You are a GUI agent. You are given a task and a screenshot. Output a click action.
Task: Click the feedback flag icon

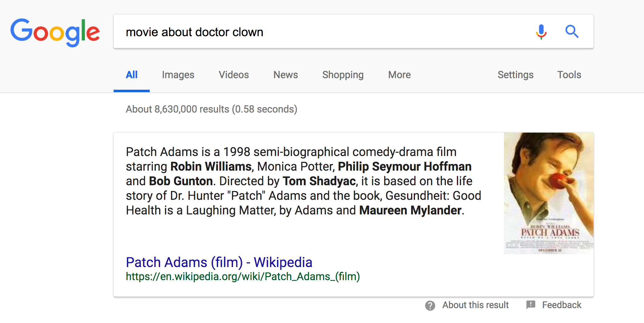(531, 305)
